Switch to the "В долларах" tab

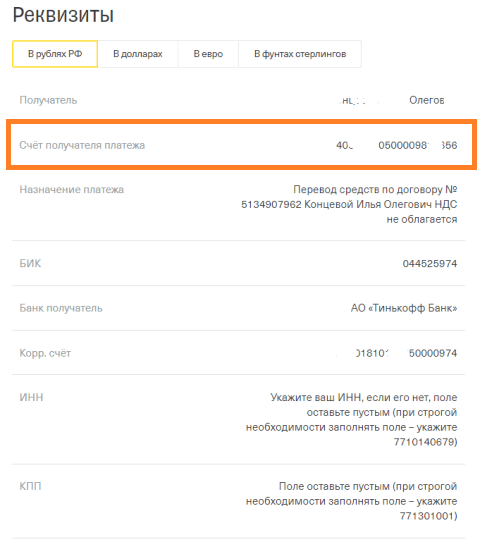coord(138,54)
